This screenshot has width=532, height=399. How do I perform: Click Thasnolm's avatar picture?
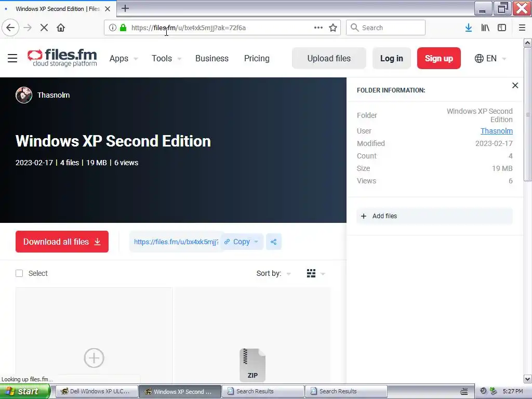[24, 95]
